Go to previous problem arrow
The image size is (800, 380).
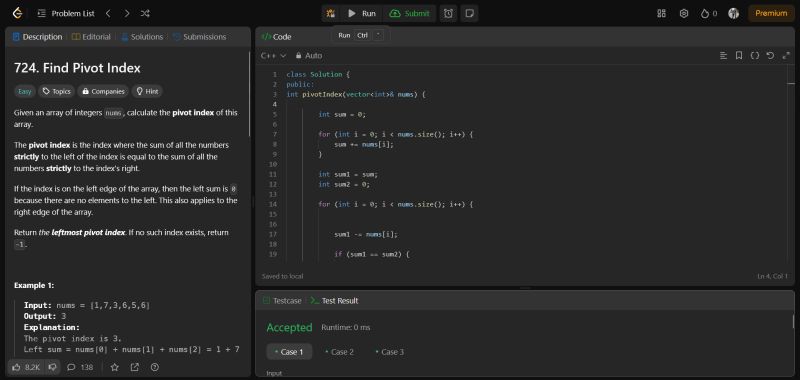[x=108, y=14]
